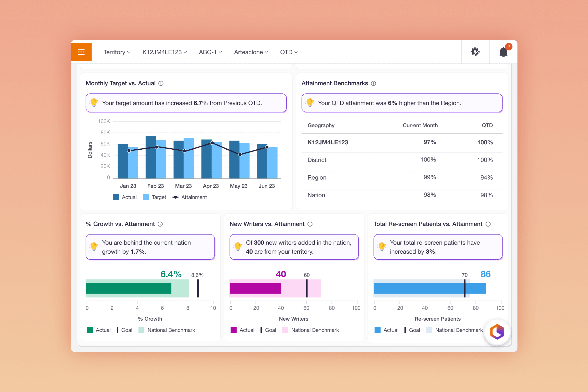
Task: Toggle Actual in Re-screen Patients legend
Action: coord(386,330)
